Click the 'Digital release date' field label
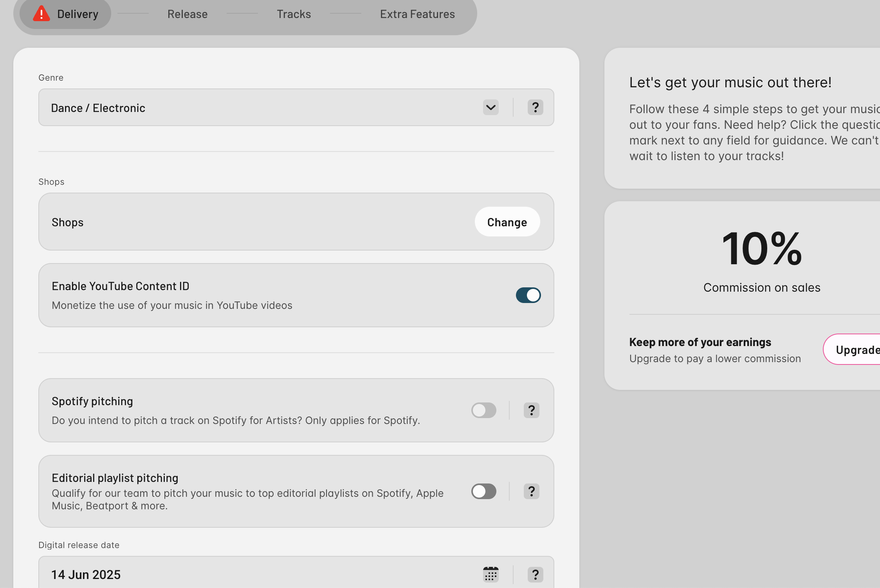 click(x=79, y=545)
